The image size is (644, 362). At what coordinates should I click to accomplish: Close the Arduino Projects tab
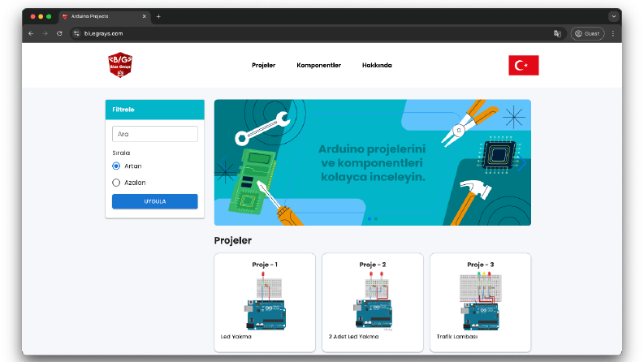(x=145, y=16)
